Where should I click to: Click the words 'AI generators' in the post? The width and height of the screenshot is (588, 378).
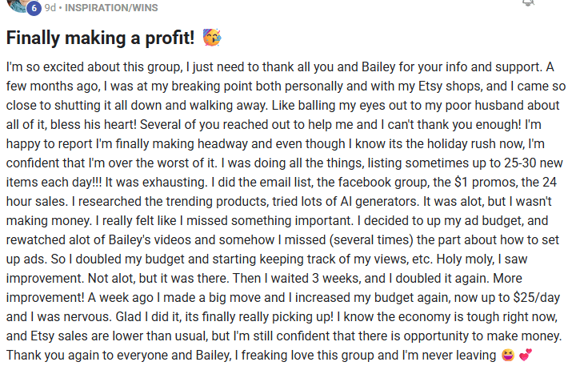pyautogui.click(x=379, y=202)
